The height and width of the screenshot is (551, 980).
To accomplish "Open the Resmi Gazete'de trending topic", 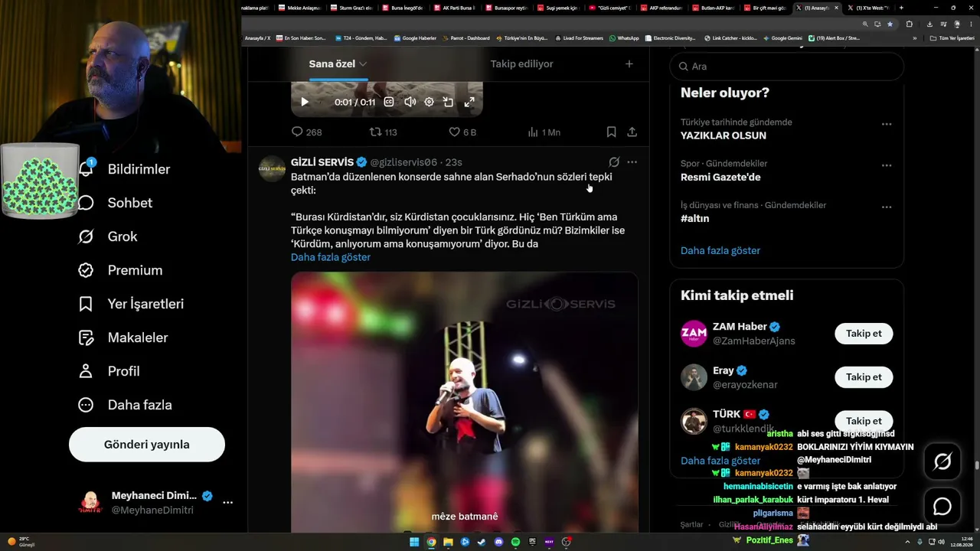I will tap(720, 177).
